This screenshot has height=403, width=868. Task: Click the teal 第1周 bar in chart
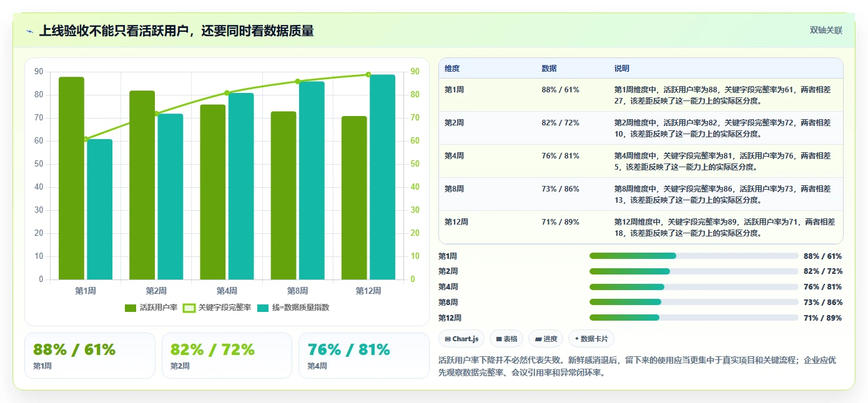click(100, 210)
